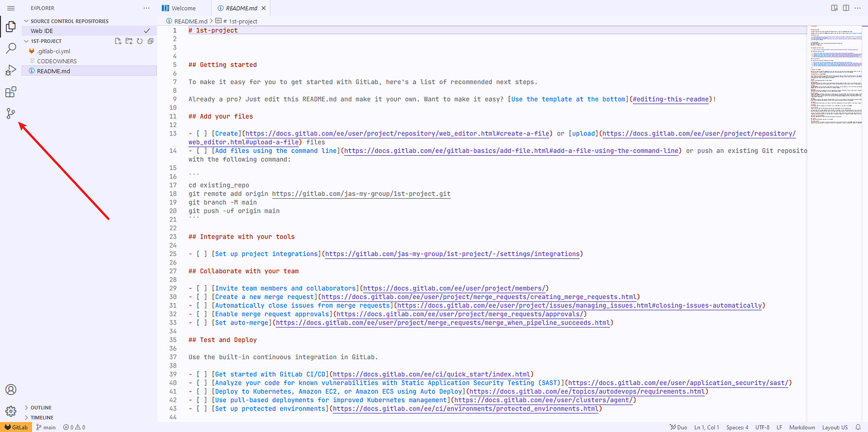Screen dimensions: 868x432
Task: Open the Source Control view icon
Action: (x=11, y=113)
